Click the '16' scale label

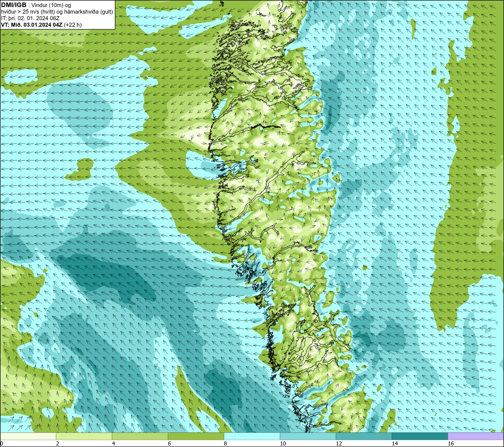pos(451,444)
